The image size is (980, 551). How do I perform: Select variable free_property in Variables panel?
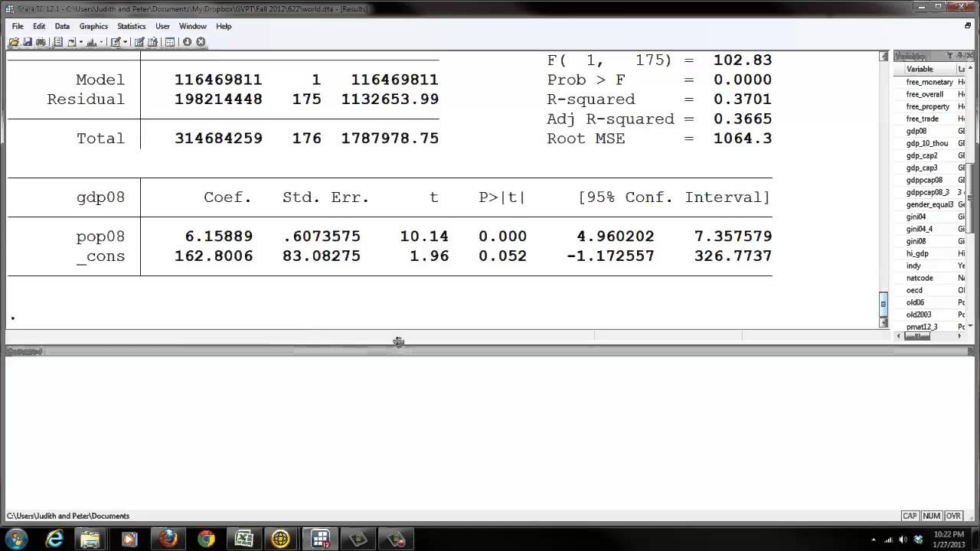[929, 106]
